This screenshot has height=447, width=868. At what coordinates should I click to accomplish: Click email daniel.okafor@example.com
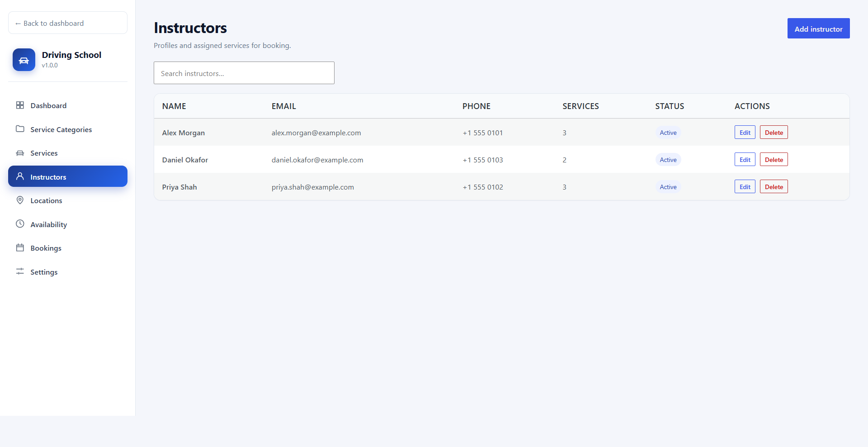317,160
